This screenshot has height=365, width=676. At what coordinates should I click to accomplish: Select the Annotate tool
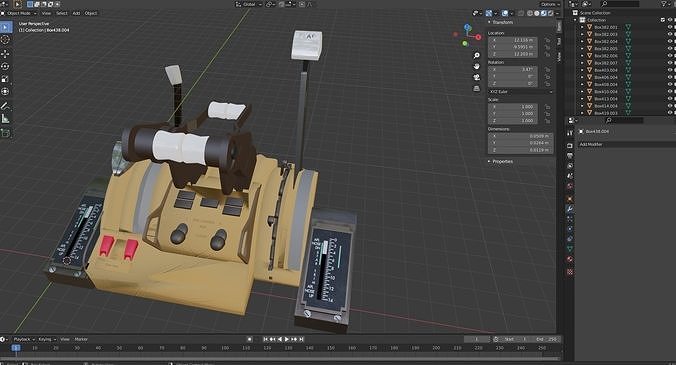click(6, 106)
